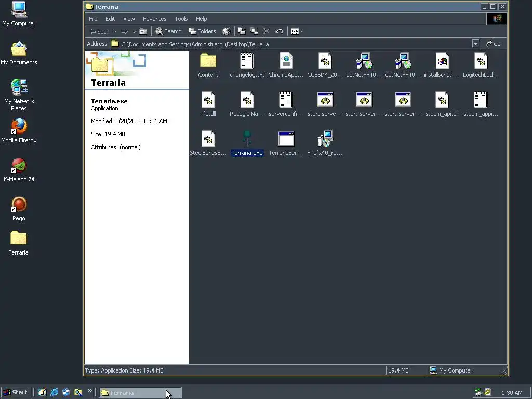
Task: Click the Undo toolbar icon
Action: (279, 31)
